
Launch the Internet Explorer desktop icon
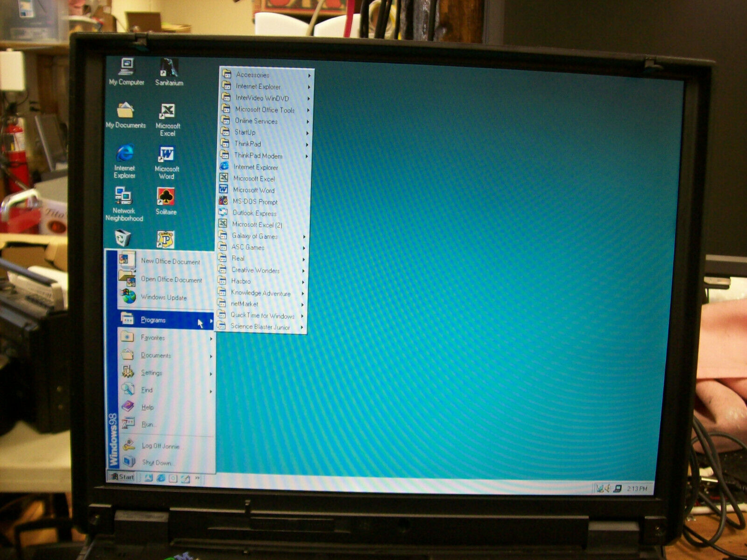click(x=125, y=161)
